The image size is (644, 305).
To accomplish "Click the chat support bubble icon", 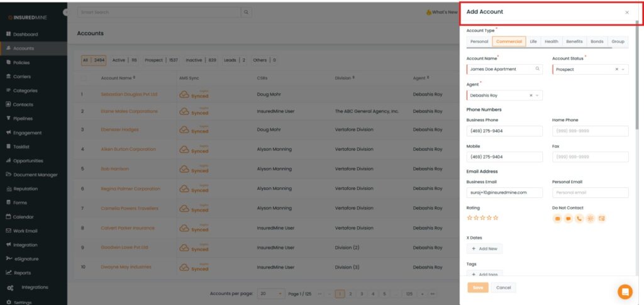I will coord(625,292).
